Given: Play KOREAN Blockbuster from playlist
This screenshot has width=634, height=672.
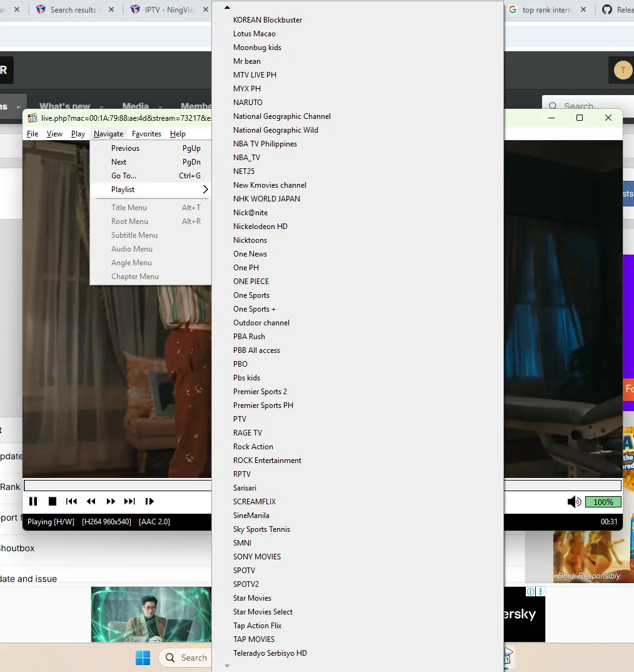Looking at the screenshot, I should pyautogui.click(x=268, y=20).
